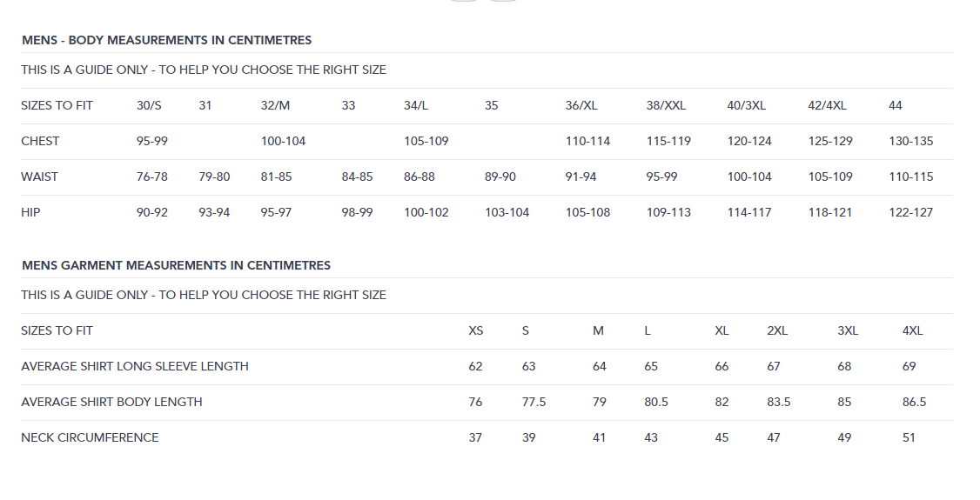
Task: Click the MENS GARMENT MEASUREMENTS IN CENTIMETRES heading
Action: point(176,265)
